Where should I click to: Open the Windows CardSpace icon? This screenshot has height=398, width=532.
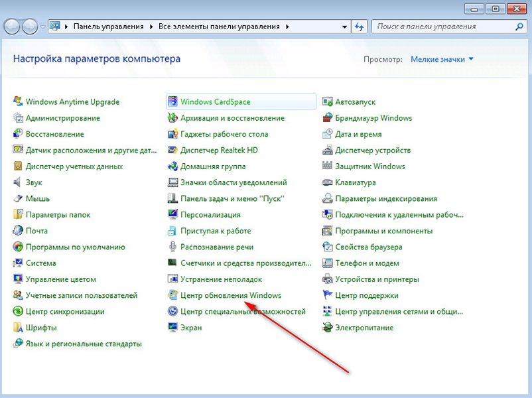(172, 101)
